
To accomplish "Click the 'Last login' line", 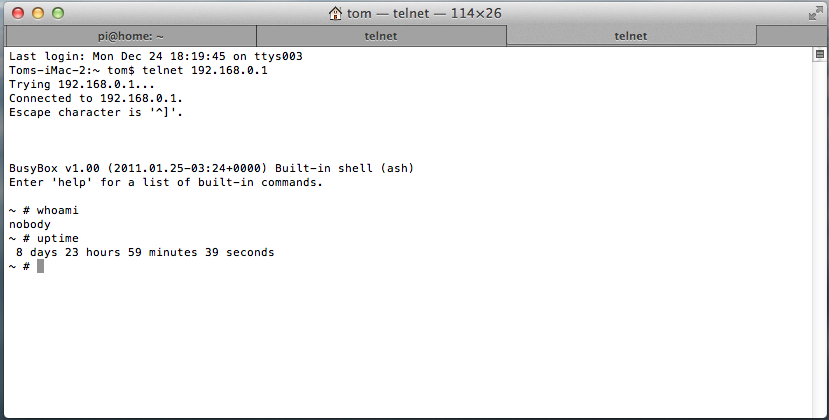I will pyautogui.click(x=155, y=57).
